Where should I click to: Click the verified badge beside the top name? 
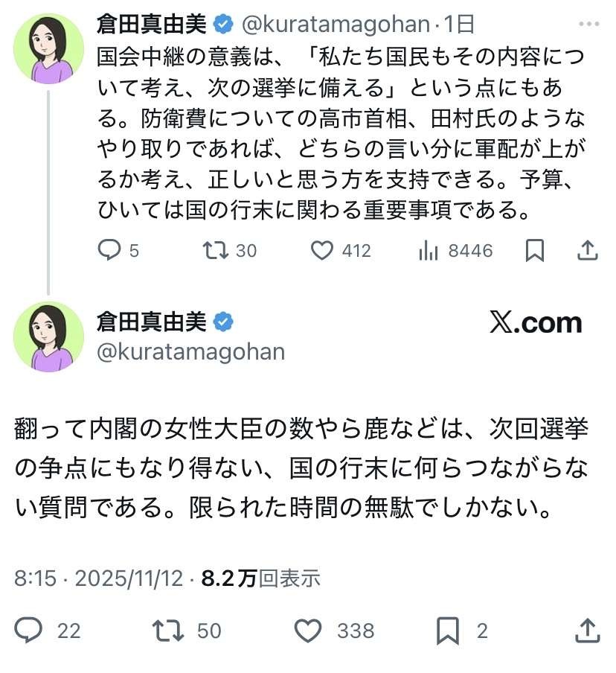pos(223,25)
